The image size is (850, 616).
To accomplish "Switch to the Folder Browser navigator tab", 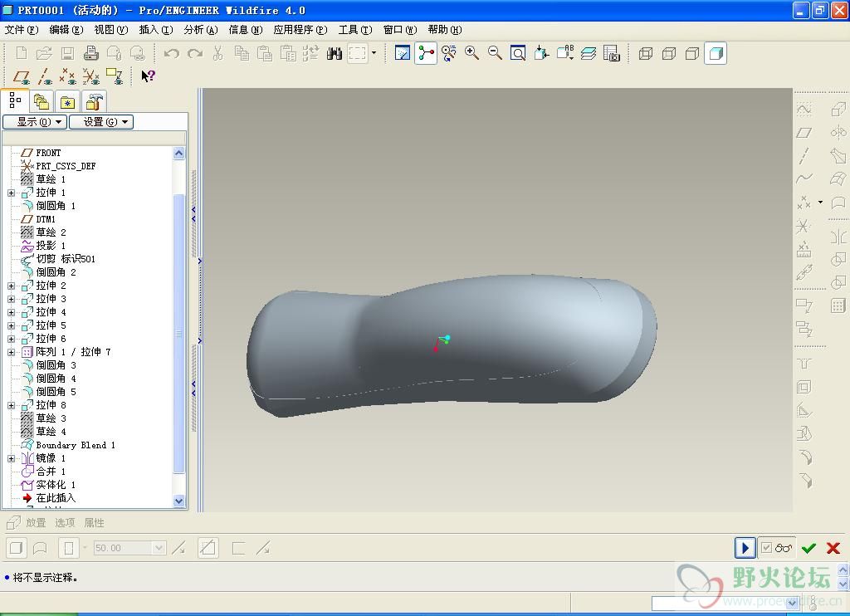I will click(42, 101).
